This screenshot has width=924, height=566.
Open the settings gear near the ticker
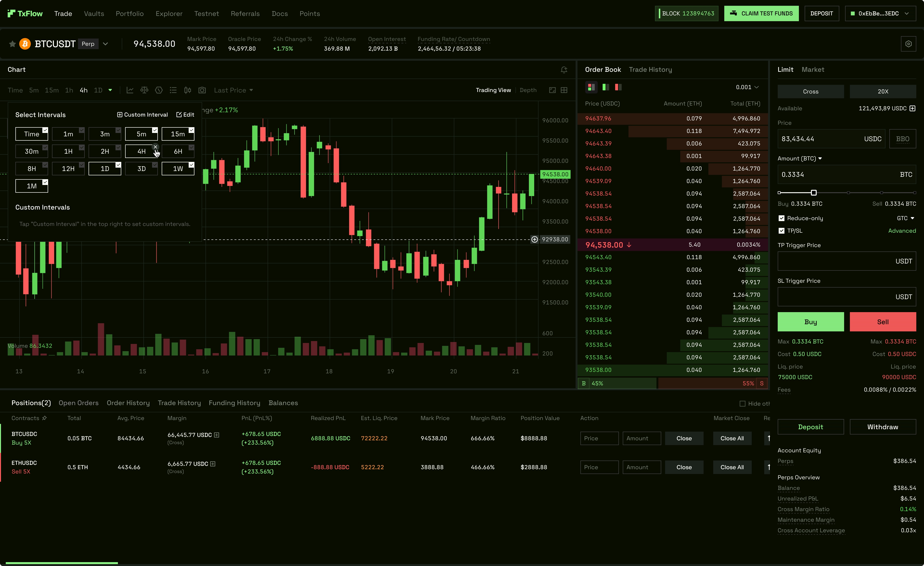point(909,44)
